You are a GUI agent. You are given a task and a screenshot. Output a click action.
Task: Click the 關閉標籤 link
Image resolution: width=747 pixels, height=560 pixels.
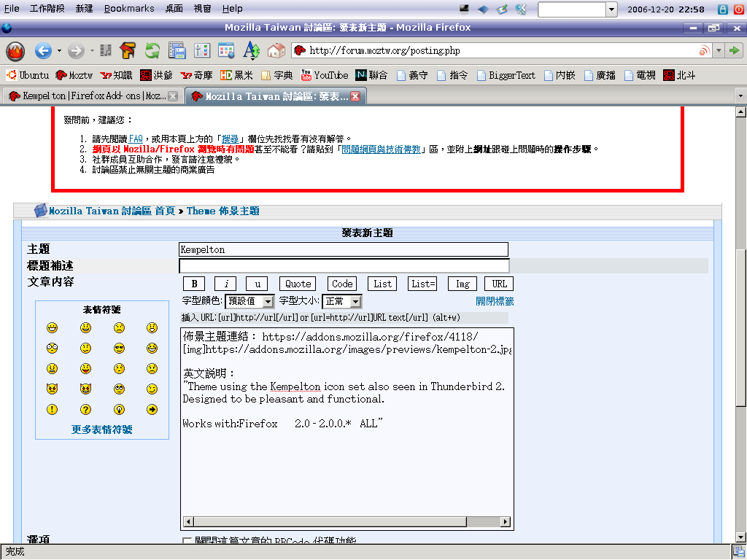[x=495, y=301]
